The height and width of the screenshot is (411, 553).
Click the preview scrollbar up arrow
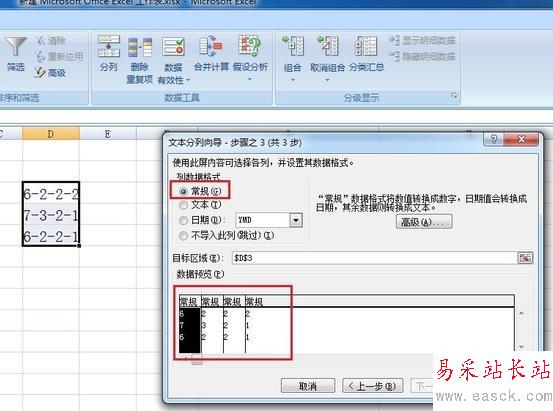click(x=521, y=313)
